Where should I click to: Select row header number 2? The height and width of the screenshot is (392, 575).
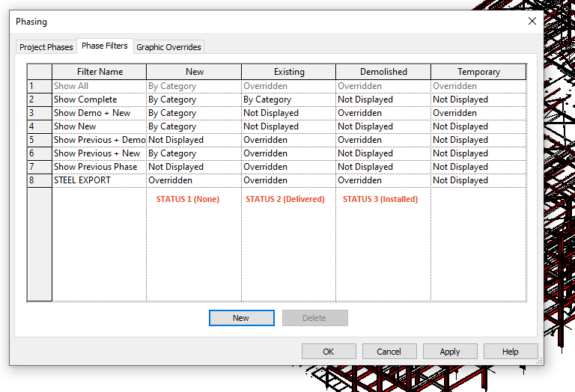(40, 99)
